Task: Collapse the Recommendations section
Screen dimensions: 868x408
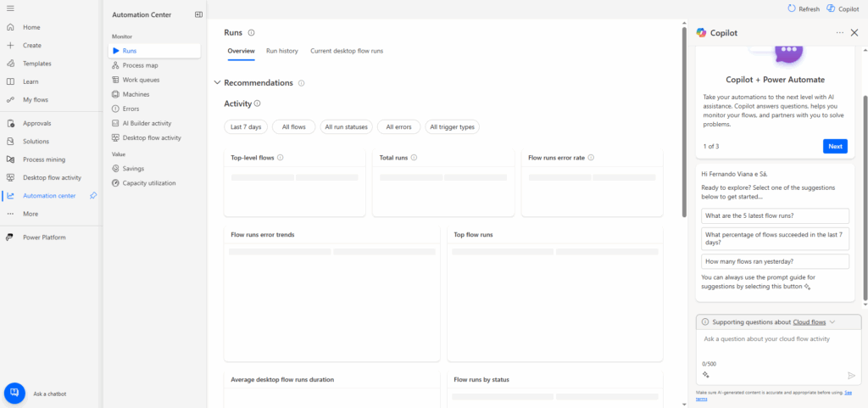Action: click(217, 83)
